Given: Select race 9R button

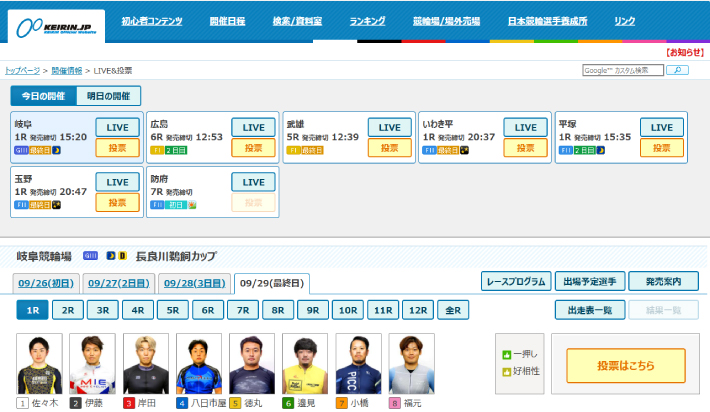Looking at the screenshot, I should 313,310.
